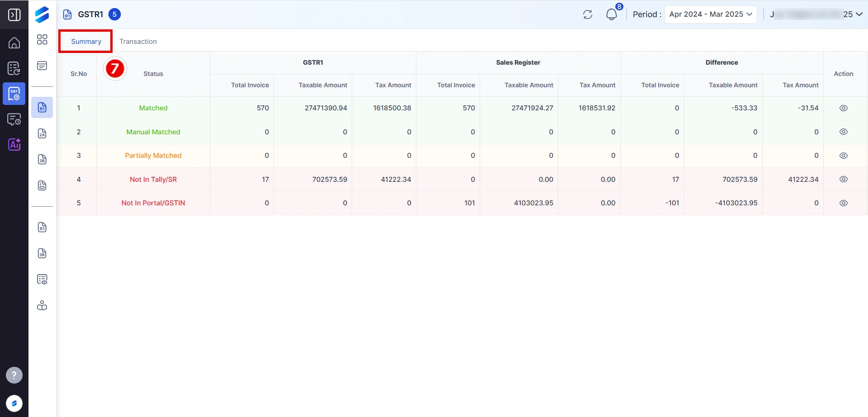Click GSTR1 taxable amount 702573.59

pos(330,180)
